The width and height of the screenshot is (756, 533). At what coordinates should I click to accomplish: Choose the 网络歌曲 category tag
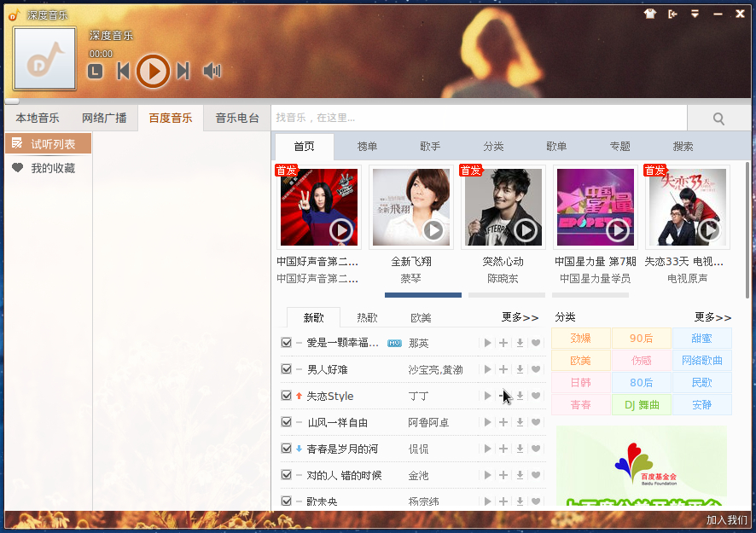coord(702,361)
